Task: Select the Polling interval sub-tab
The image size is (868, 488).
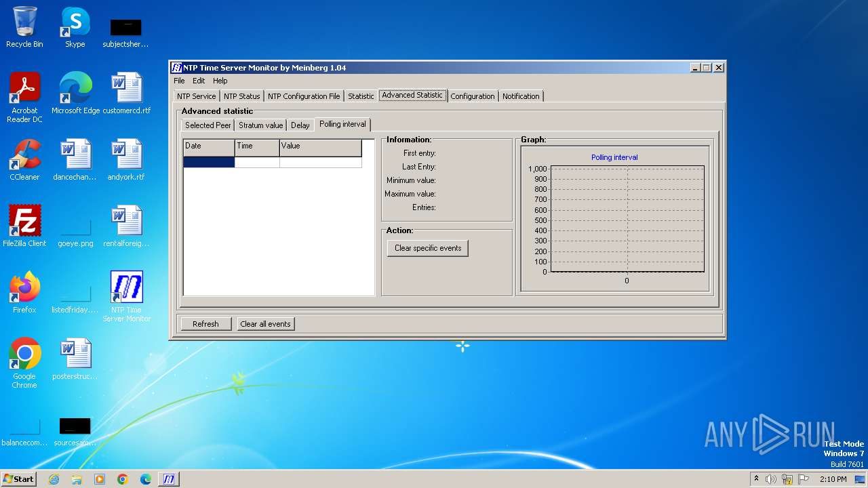Action: coord(342,124)
